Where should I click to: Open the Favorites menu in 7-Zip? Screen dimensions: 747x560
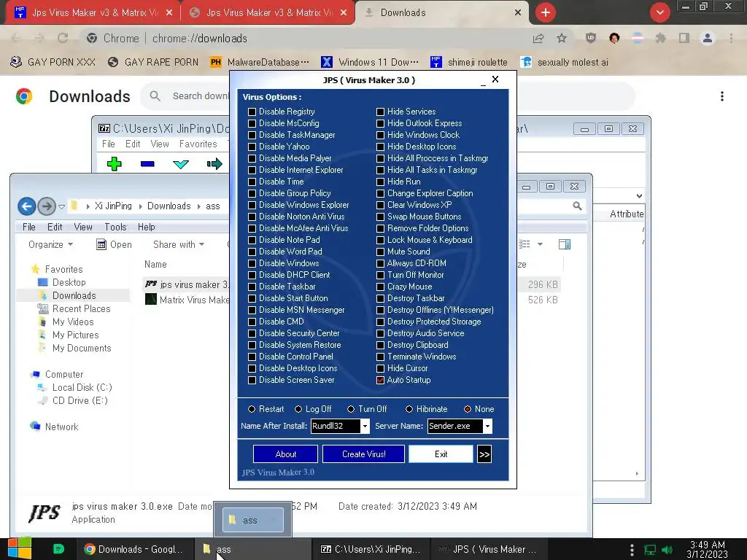coord(198,144)
